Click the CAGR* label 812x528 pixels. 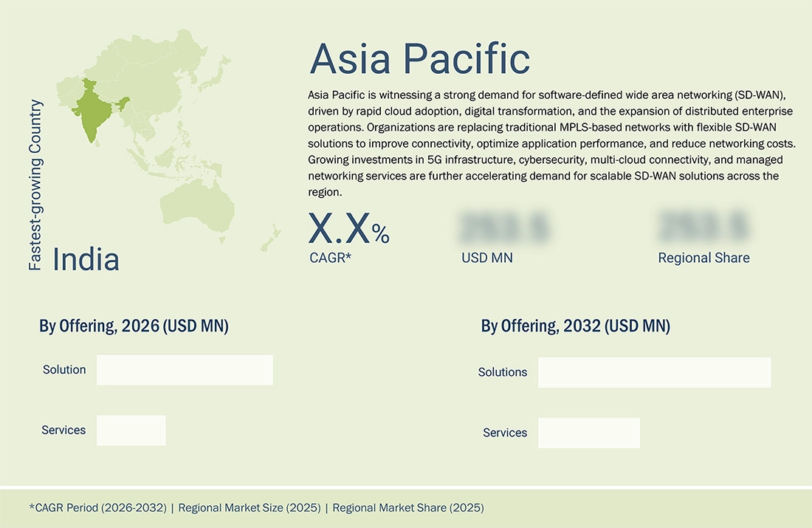click(x=331, y=258)
